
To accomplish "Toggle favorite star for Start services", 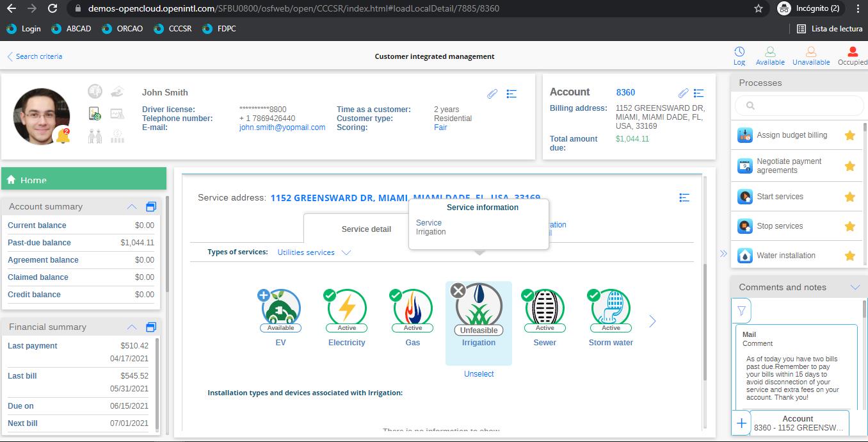I will [850, 197].
